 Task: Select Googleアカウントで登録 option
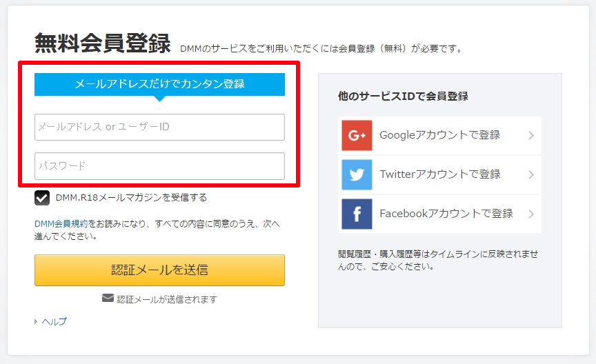pos(440,135)
